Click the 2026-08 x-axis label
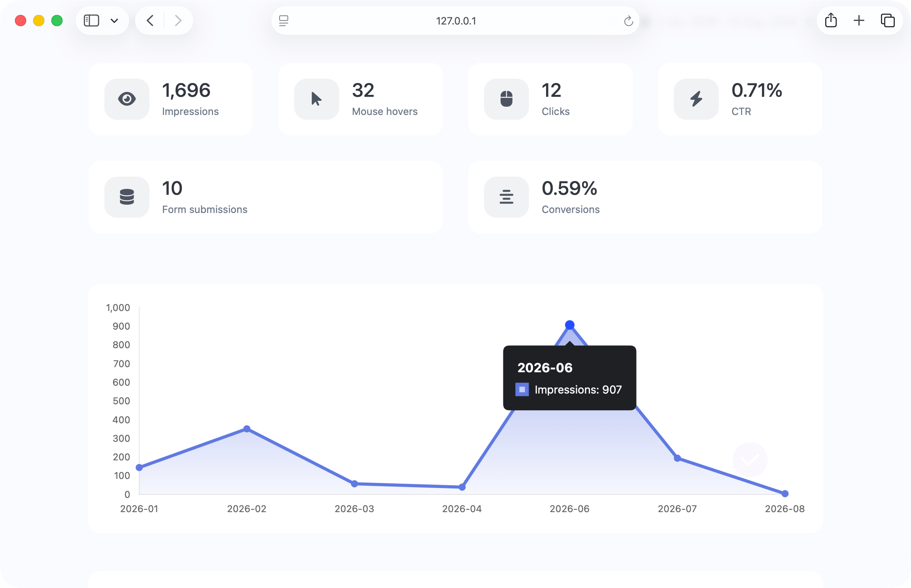The width and height of the screenshot is (911, 588). 785,509
